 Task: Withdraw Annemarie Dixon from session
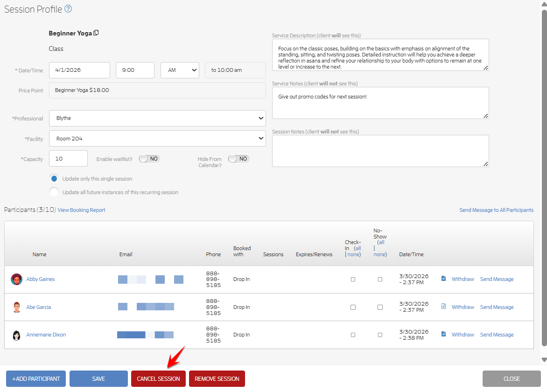tap(463, 335)
